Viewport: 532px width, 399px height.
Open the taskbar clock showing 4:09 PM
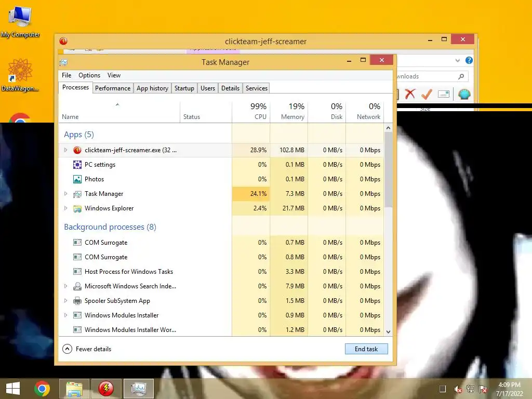(x=509, y=389)
